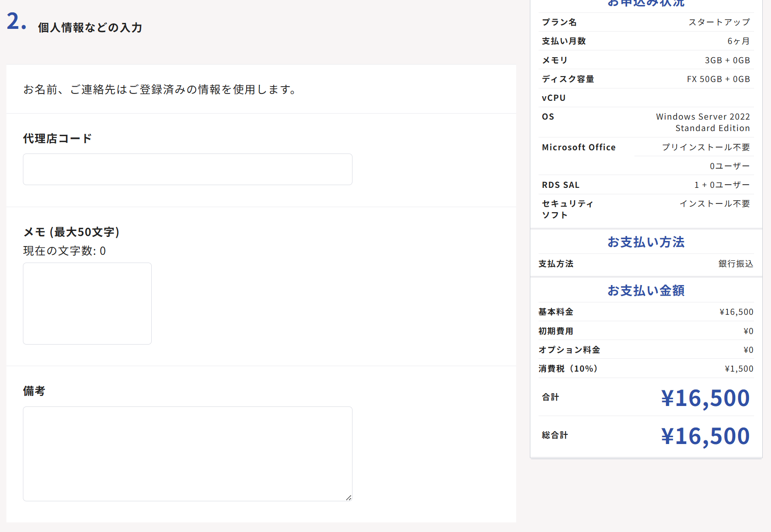Click the 消費税 ¥1,500 amount
The width and height of the screenshot is (771, 532).
coord(739,369)
